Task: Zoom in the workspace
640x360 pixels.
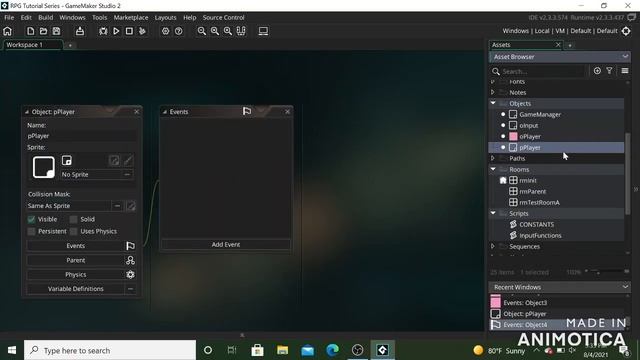Action: point(215,31)
